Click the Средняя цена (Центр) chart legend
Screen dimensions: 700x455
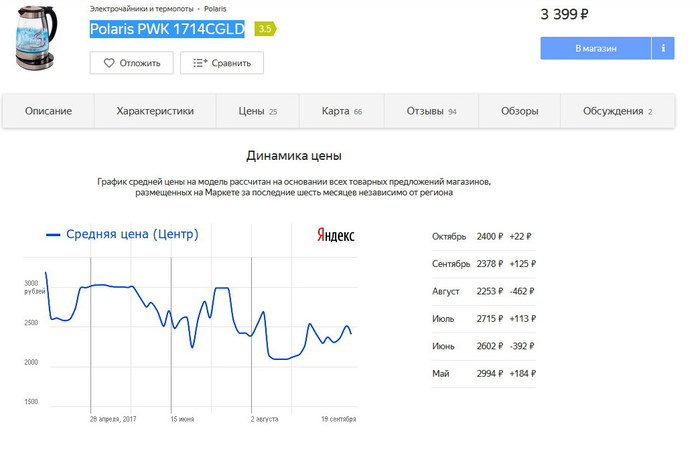122,234
